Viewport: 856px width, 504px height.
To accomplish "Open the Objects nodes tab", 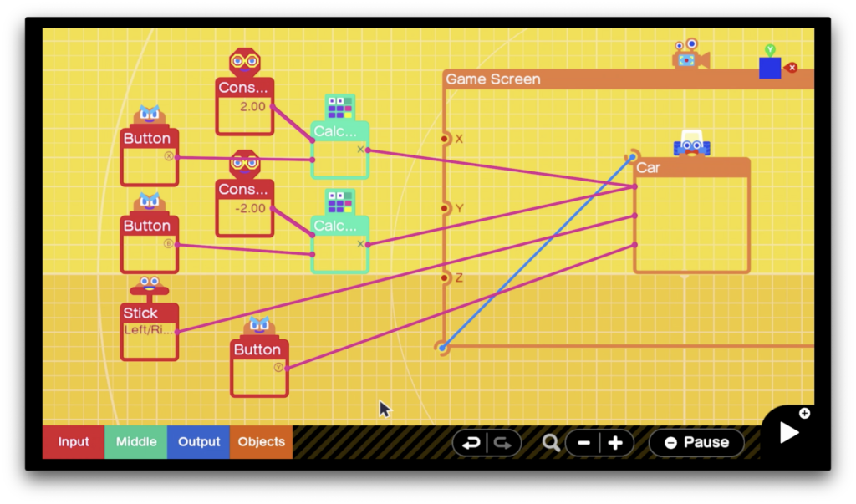I will click(261, 442).
